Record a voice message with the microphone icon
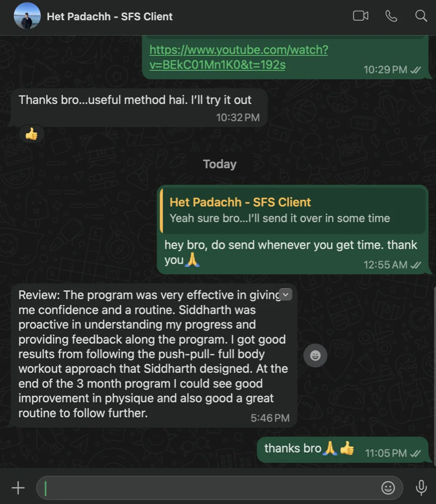 pyautogui.click(x=421, y=487)
